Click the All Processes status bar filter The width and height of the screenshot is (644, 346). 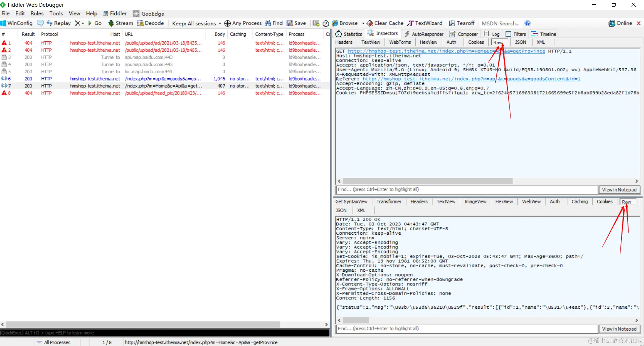(54, 343)
